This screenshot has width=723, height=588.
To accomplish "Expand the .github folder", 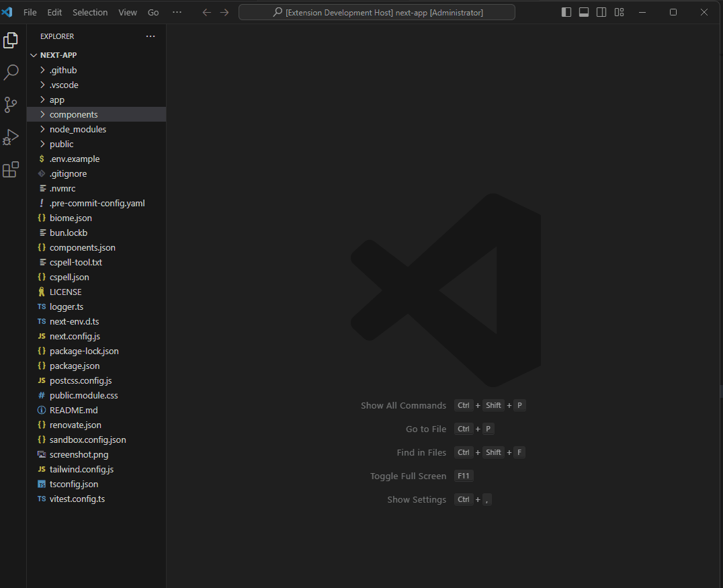I will [96, 70].
